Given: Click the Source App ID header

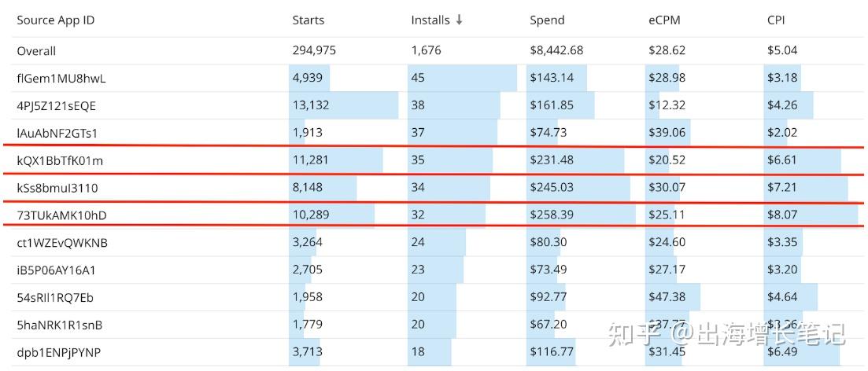Looking at the screenshot, I should point(55,20).
